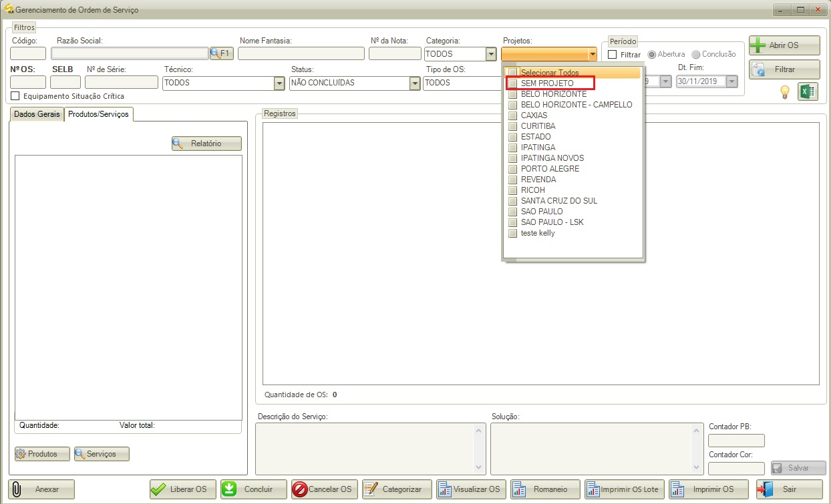Image resolution: width=831 pixels, height=504 pixels.
Task: Check the ESTADO project
Action: point(512,137)
